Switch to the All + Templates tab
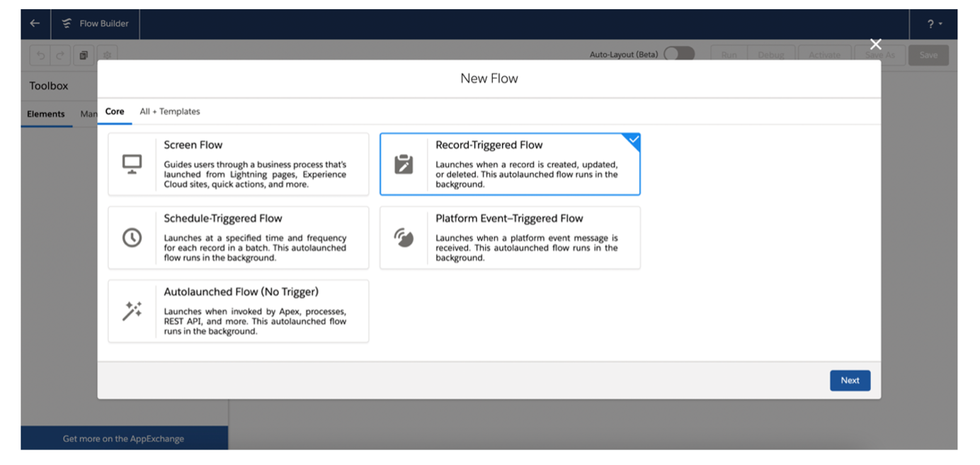The width and height of the screenshot is (980, 465). tap(170, 111)
